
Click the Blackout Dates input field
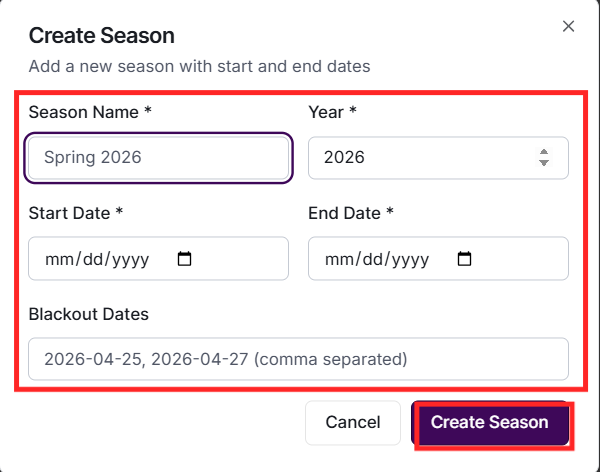pos(298,359)
